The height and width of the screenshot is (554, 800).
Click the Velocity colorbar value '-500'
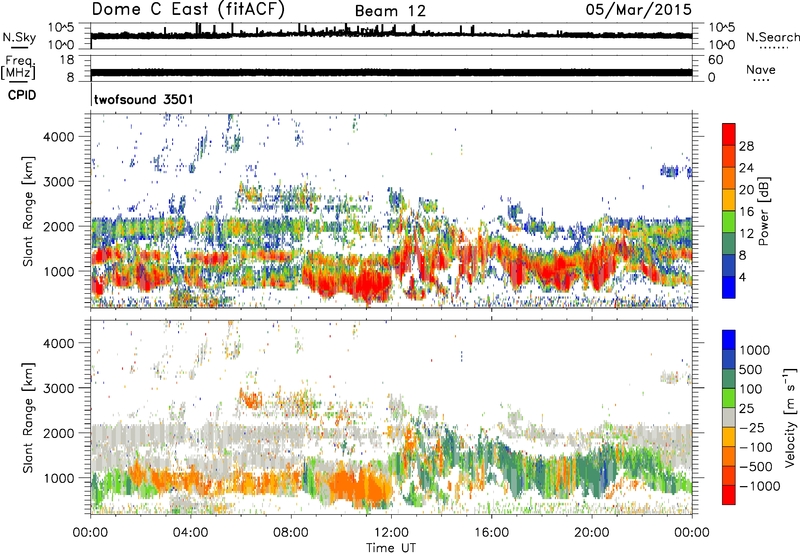point(756,467)
